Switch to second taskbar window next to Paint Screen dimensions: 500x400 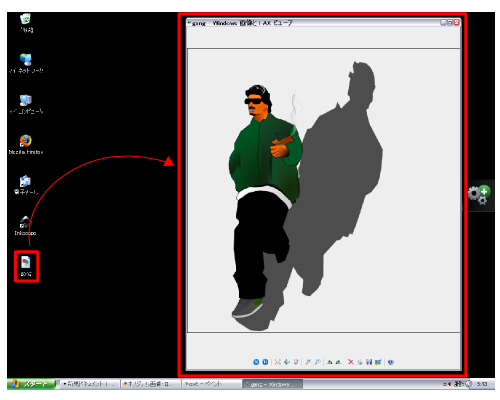pos(151,384)
